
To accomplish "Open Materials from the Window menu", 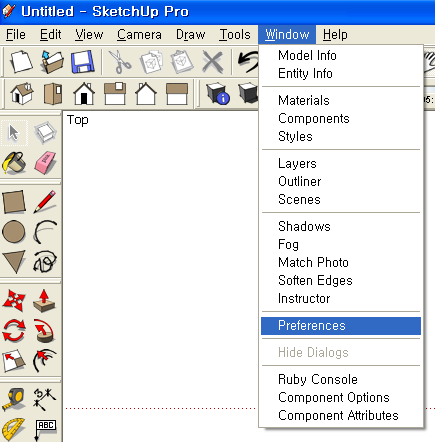I will pos(341,100).
